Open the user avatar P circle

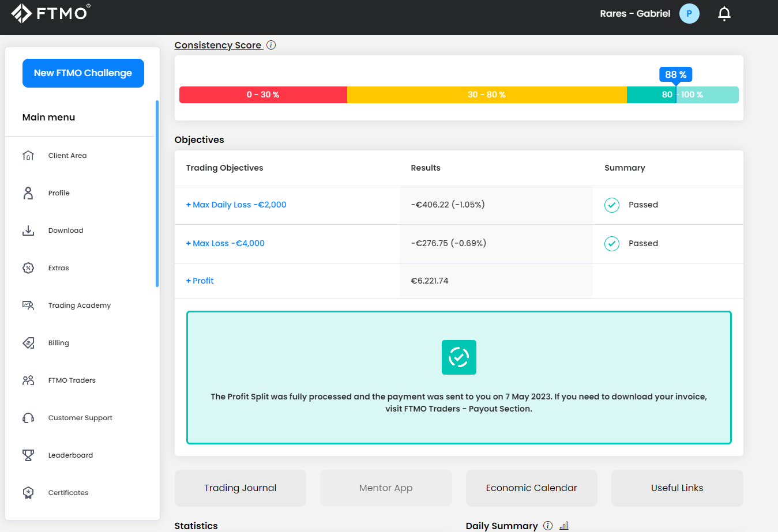tap(689, 14)
